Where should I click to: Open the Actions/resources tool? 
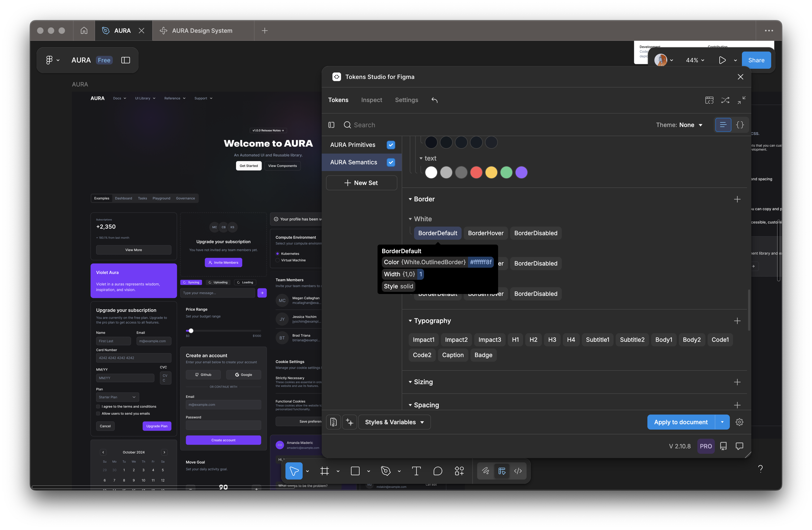(x=459, y=471)
